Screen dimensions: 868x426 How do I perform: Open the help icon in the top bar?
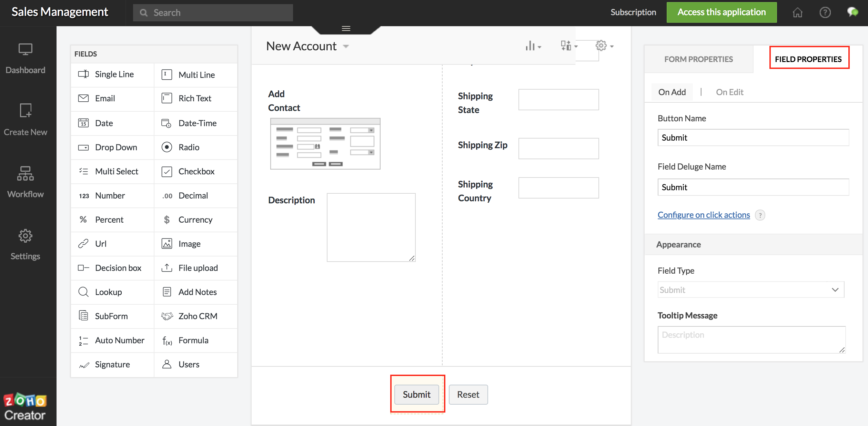click(825, 12)
